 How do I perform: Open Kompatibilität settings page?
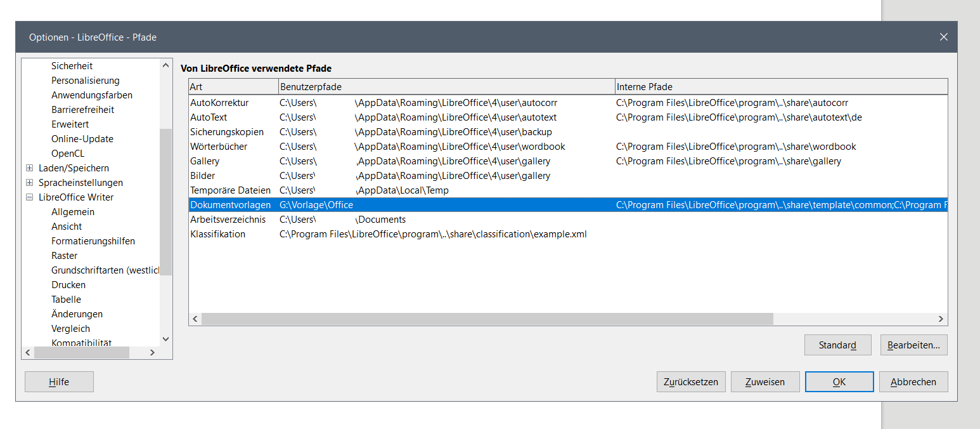tap(81, 343)
